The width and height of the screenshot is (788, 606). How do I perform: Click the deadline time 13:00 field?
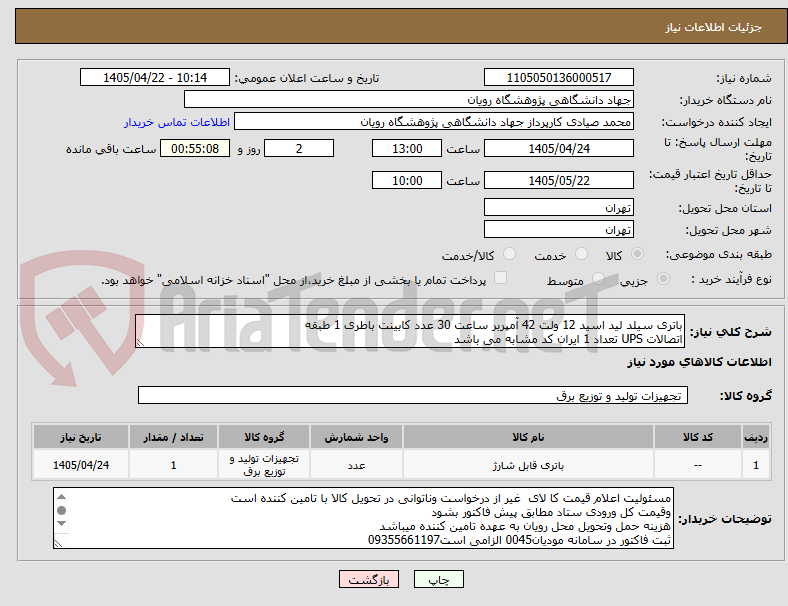[407, 148]
